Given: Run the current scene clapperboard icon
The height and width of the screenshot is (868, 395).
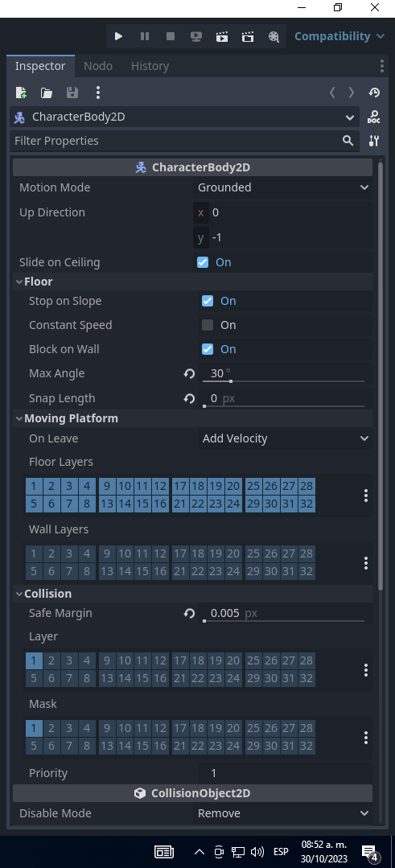Looking at the screenshot, I should 222,36.
